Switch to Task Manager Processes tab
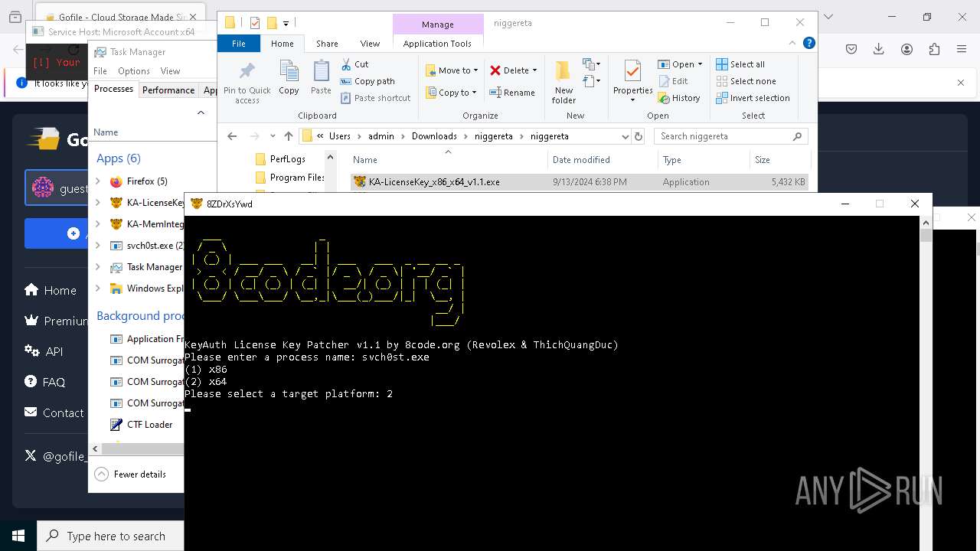Image resolution: width=980 pixels, height=551 pixels. [113, 89]
